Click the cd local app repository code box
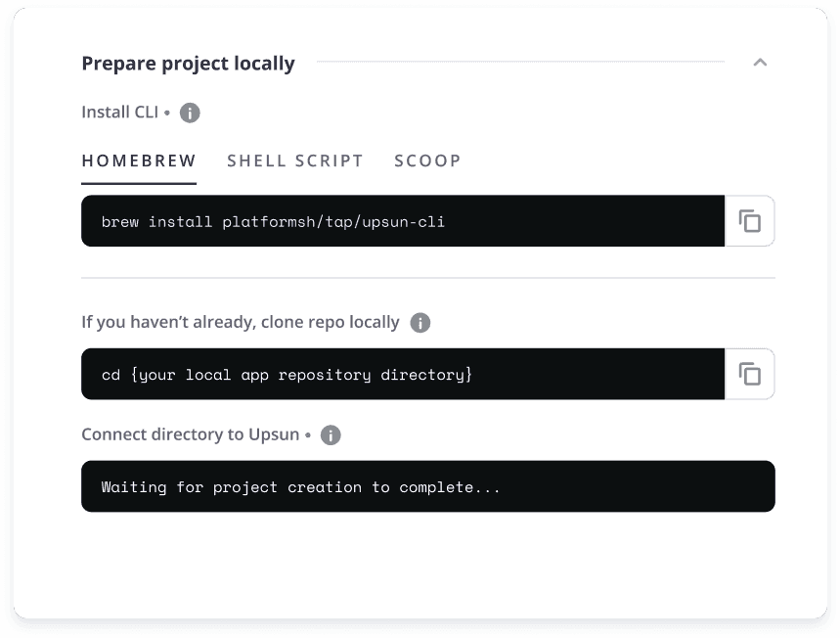This screenshot has width=840, height=638. pyautogui.click(x=403, y=374)
